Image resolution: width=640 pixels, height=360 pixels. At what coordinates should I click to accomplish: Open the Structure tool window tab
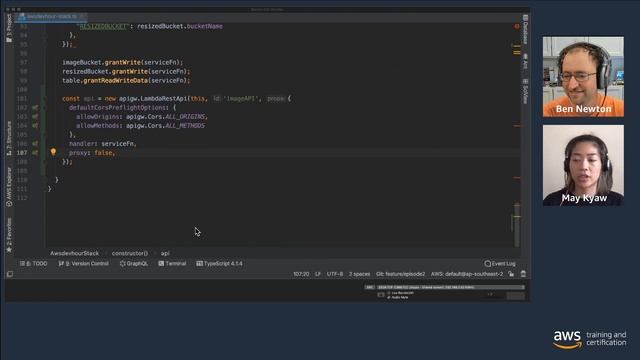(9, 138)
